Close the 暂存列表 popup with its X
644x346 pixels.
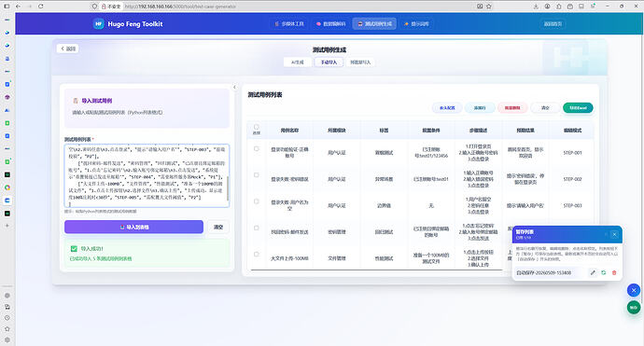pos(614,234)
